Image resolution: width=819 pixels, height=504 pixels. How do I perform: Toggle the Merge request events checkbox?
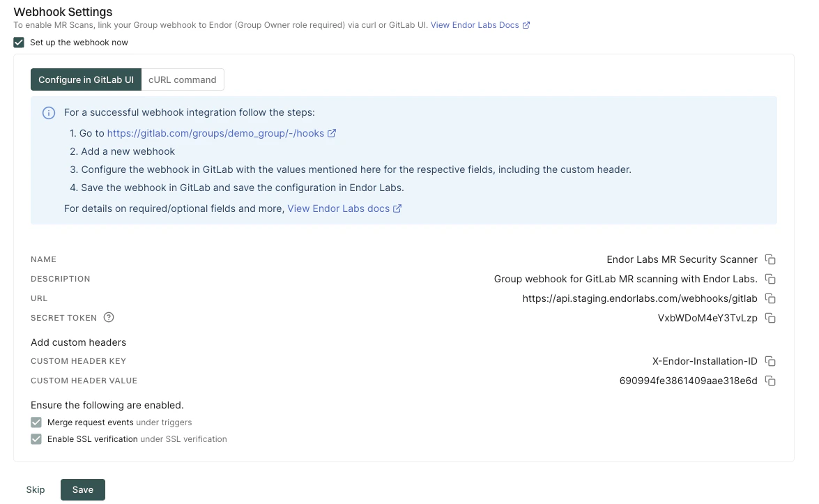click(x=36, y=422)
